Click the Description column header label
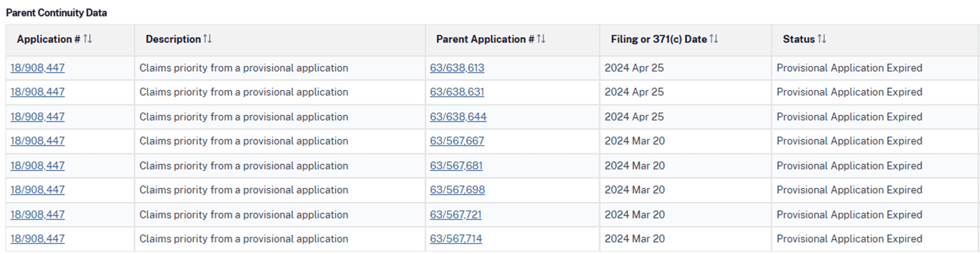 (x=173, y=39)
